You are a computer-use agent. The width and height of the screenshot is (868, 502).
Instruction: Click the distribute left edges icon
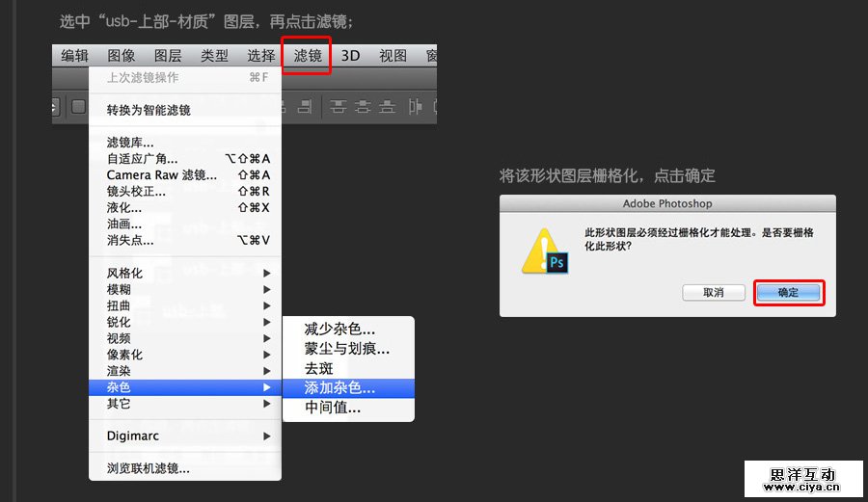[415, 106]
